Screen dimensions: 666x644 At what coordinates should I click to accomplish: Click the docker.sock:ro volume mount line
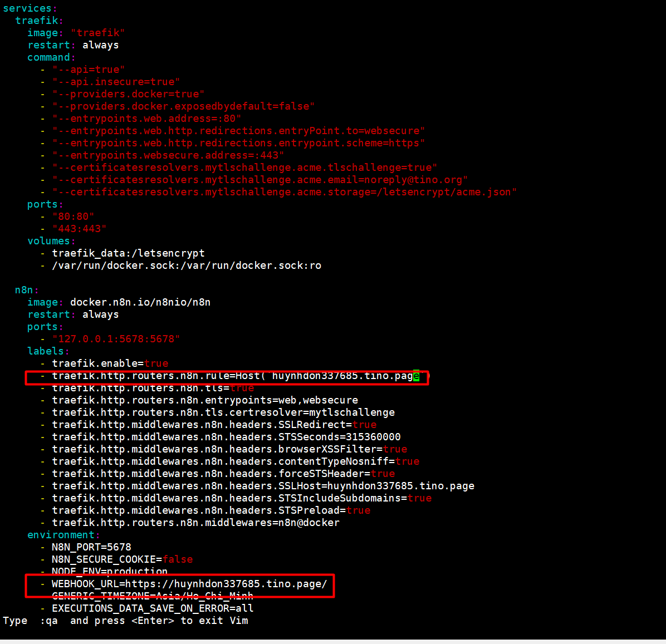[187, 266]
